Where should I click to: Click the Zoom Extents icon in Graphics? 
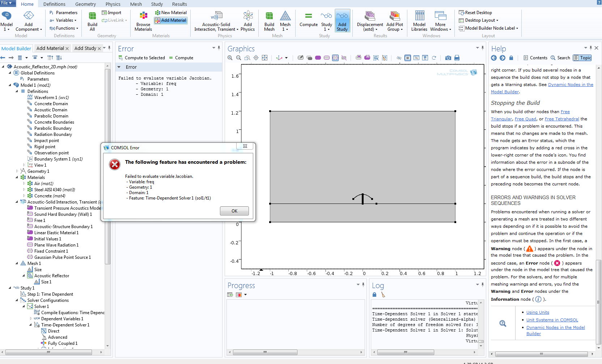point(265,58)
